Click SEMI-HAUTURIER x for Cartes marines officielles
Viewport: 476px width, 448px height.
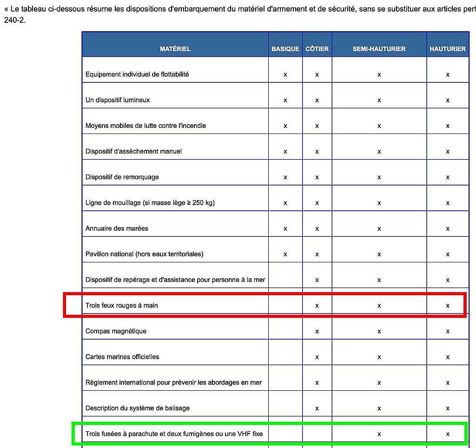coord(379,357)
